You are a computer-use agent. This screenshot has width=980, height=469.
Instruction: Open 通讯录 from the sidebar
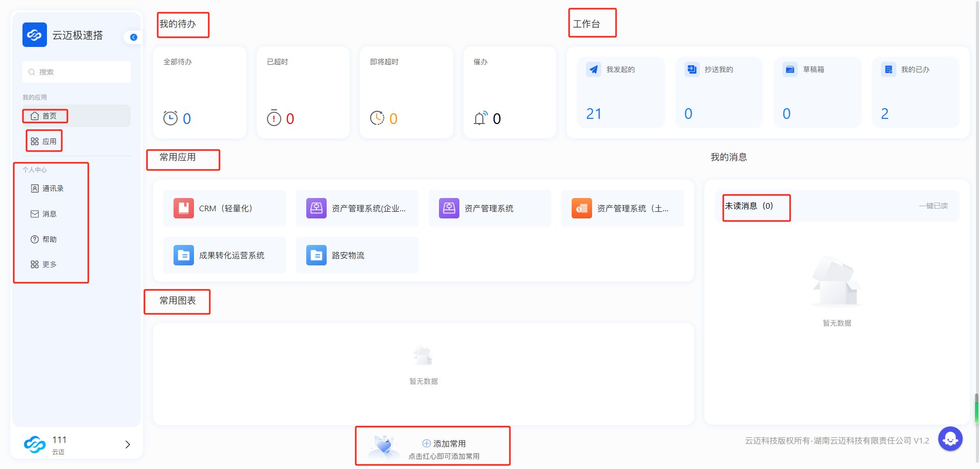point(53,188)
